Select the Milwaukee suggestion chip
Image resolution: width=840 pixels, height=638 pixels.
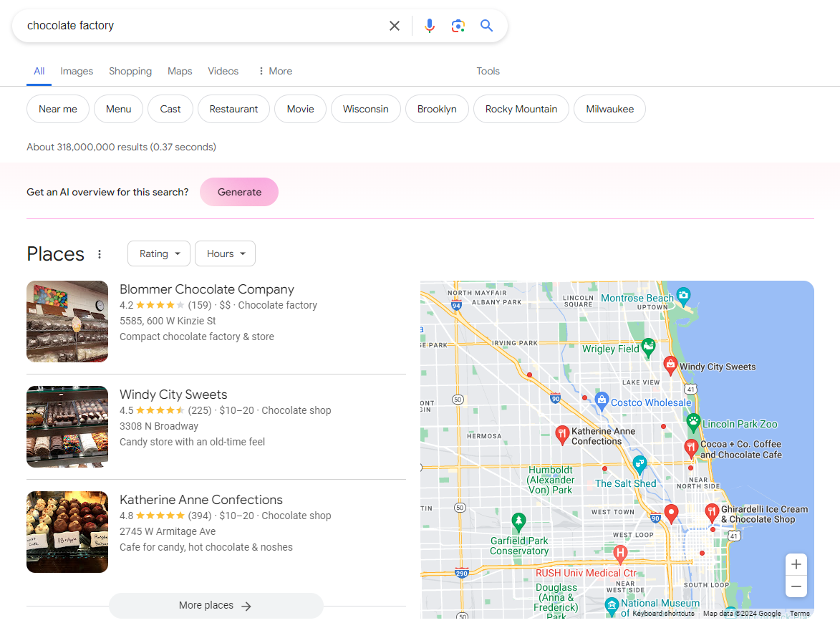coord(609,109)
